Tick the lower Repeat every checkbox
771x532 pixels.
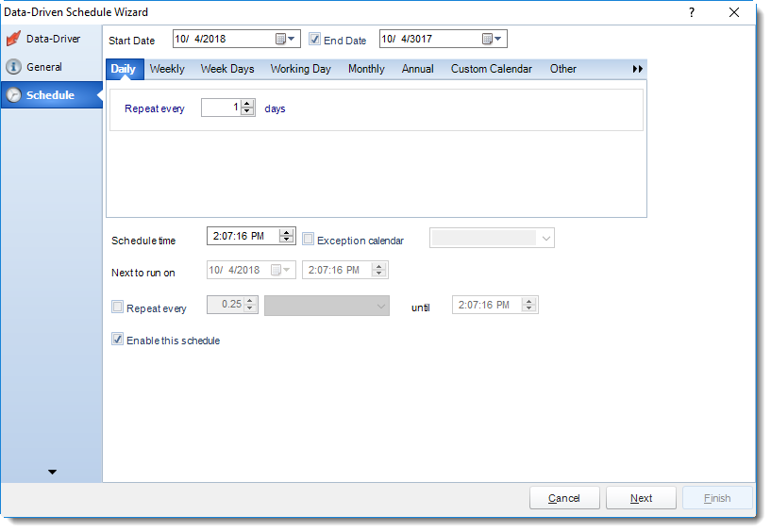click(x=118, y=307)
